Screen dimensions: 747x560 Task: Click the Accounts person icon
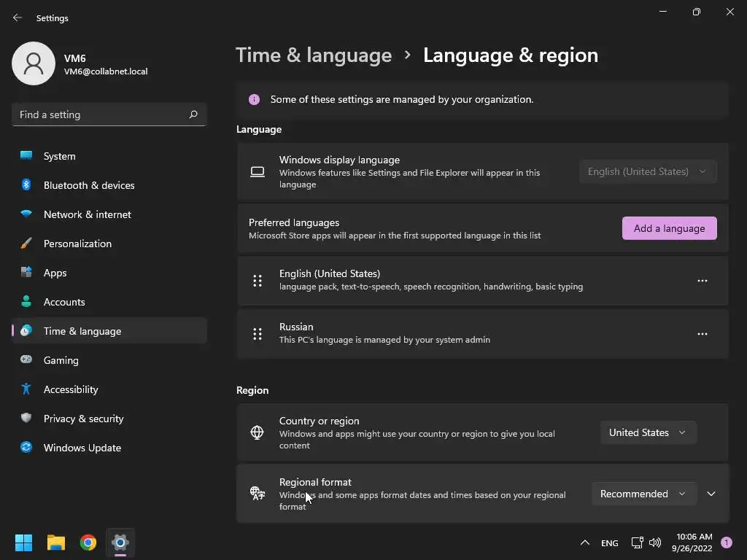click(26, 301)
